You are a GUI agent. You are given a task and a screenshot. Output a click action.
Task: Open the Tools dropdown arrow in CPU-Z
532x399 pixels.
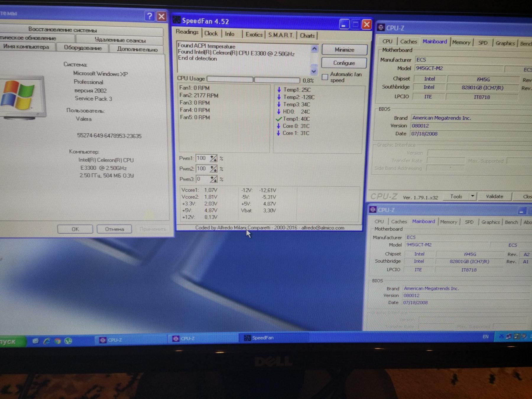tap(473, 196)
